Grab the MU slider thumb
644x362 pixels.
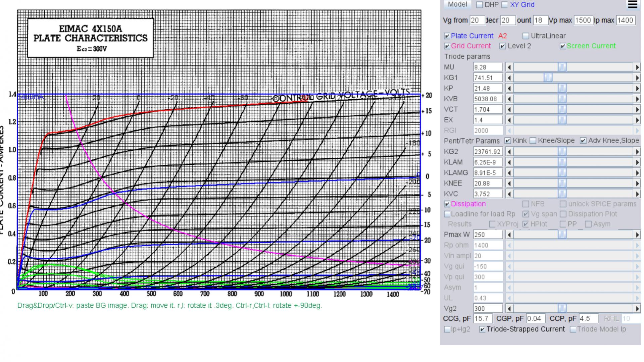[x=562, y=67]
